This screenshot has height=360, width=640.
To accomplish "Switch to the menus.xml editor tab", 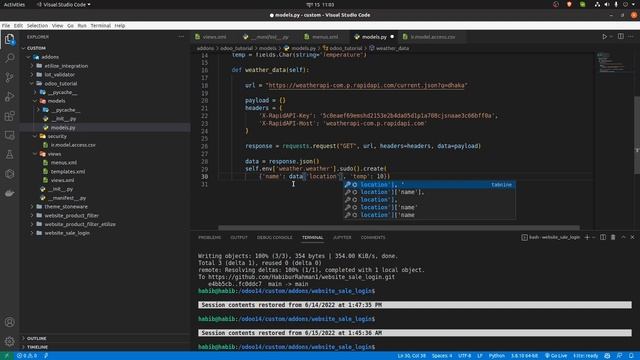I will [325, 37].
